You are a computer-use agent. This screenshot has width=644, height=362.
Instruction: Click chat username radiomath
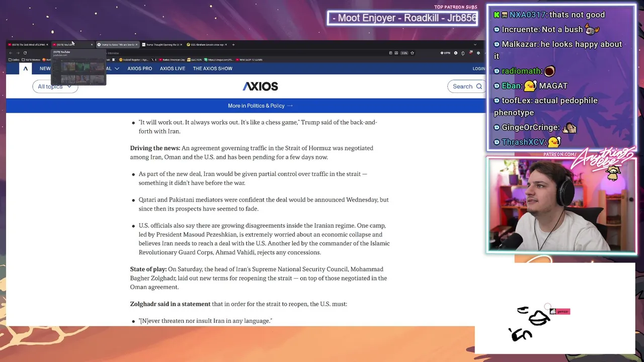coord(520,71)
